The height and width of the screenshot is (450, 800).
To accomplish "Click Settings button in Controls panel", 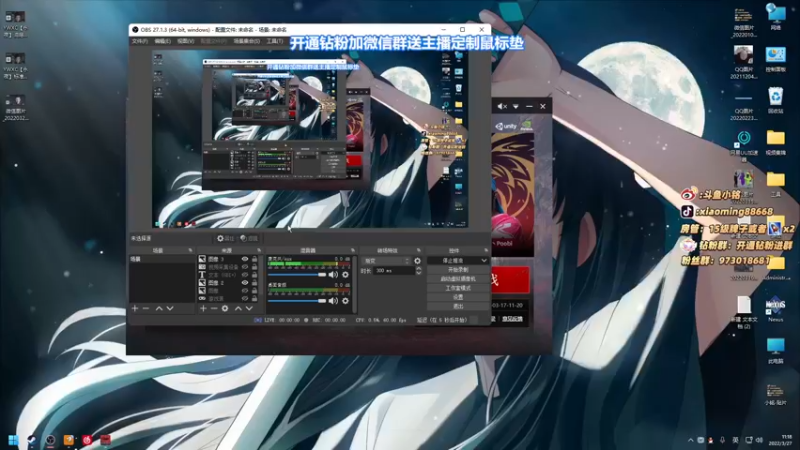I will point(458,297).
